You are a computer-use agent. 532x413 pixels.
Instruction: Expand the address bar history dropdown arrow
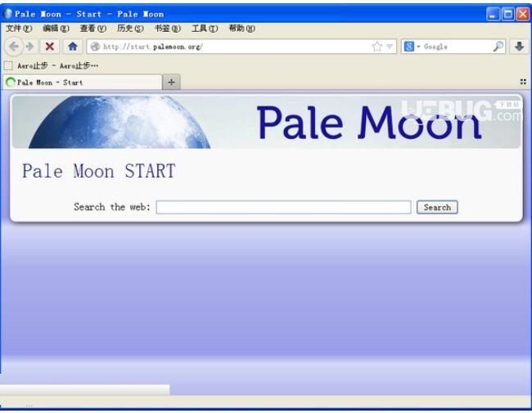tap(390, 47)
